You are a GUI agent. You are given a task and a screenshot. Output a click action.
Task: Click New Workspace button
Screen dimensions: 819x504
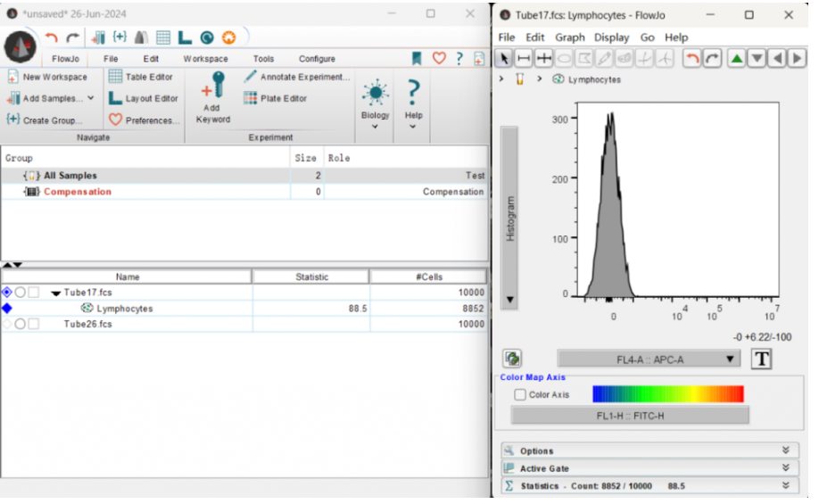point(47,77)
